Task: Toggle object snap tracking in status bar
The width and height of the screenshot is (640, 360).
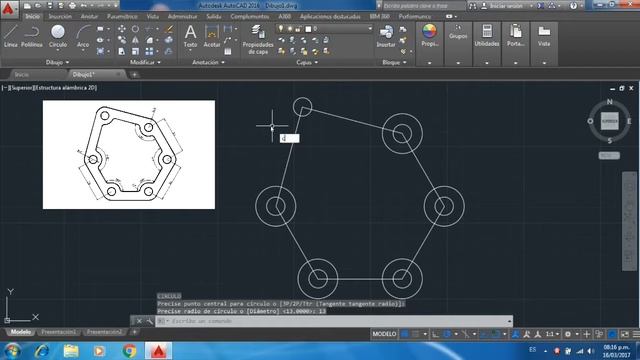Action: pyautogui.click(x=484, y=334)
